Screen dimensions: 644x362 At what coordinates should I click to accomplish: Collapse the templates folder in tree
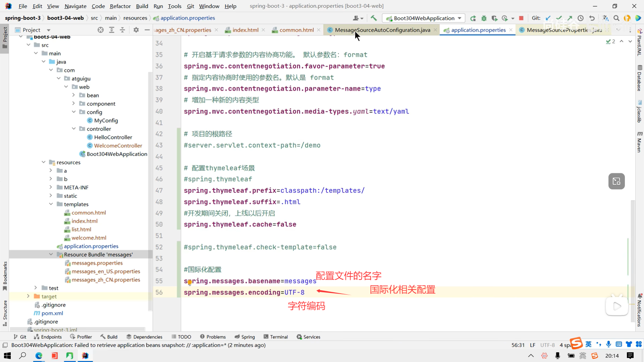51,204
